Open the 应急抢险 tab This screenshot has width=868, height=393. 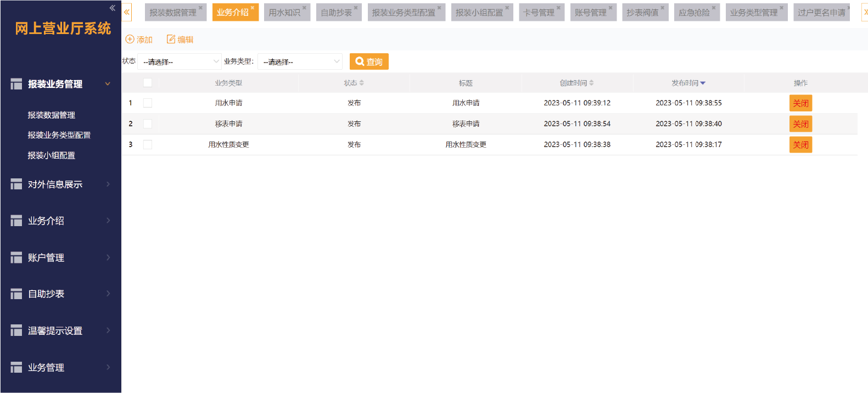click(x=694, y=13)
